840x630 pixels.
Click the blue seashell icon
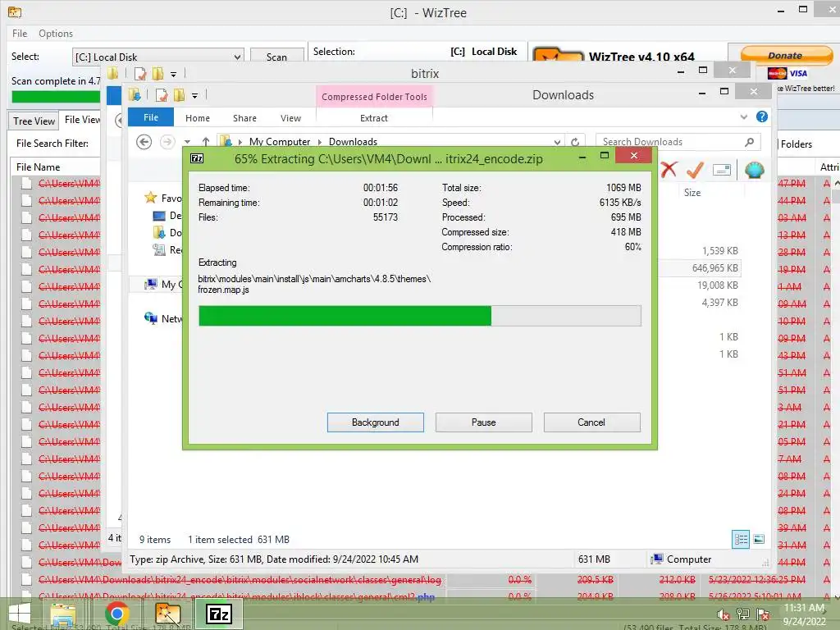click(x=755, y=170)
